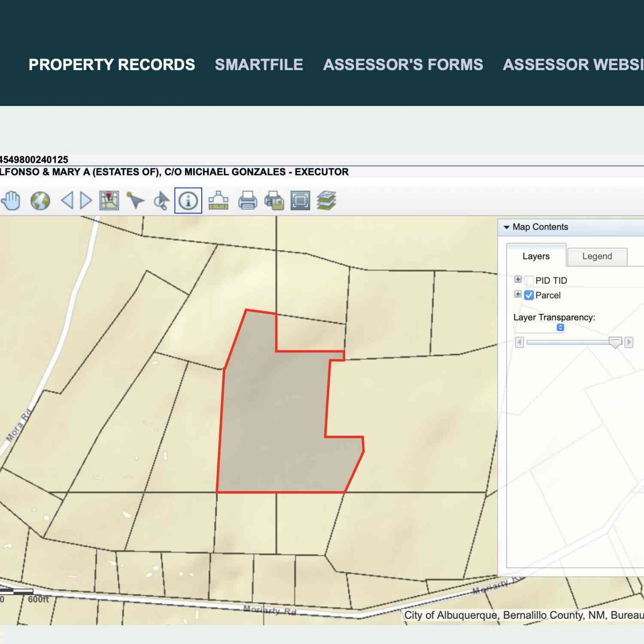
Task: Open SMARTFILE menu item
Action: click(x=259, y=65)
